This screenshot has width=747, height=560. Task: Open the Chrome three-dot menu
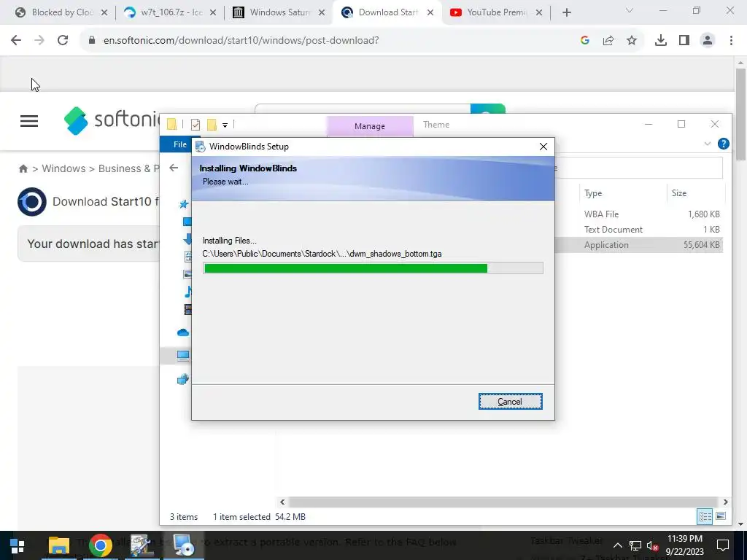pyautogui.click(x=731, y=41)
